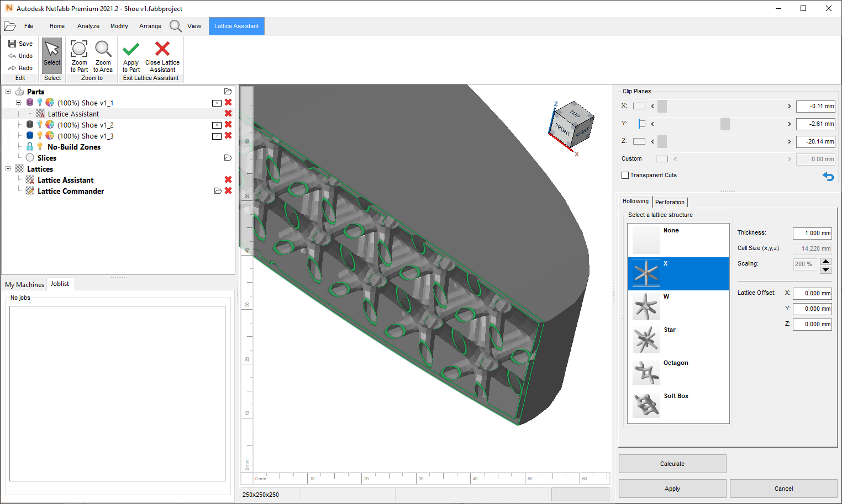This screenshot has width=842, height=504.
Task: Click Z clip plane right arrow
Action: click(789, 141)
